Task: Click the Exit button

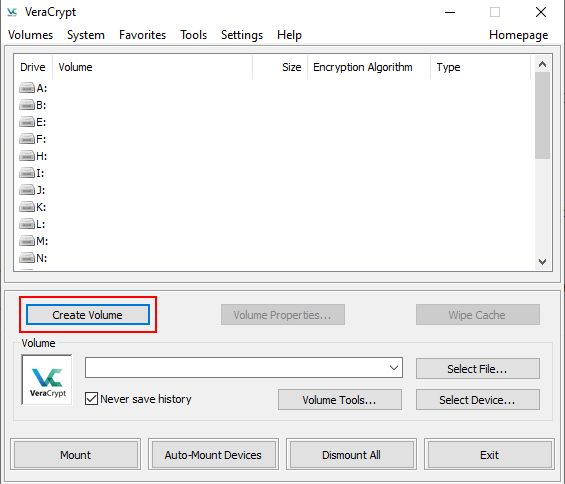Action: click(489, 454)
